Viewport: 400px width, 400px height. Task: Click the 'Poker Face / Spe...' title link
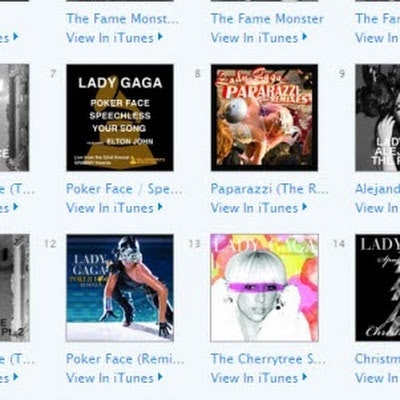pos(124,189)
